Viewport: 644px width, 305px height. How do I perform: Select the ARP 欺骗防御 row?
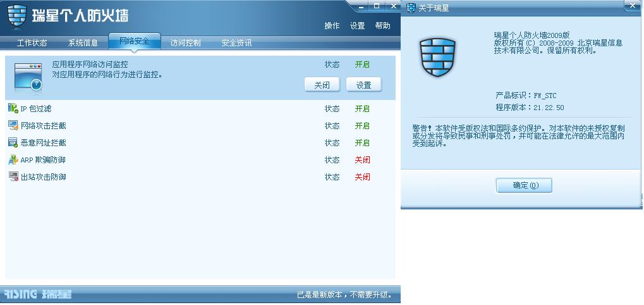[200, 159]
